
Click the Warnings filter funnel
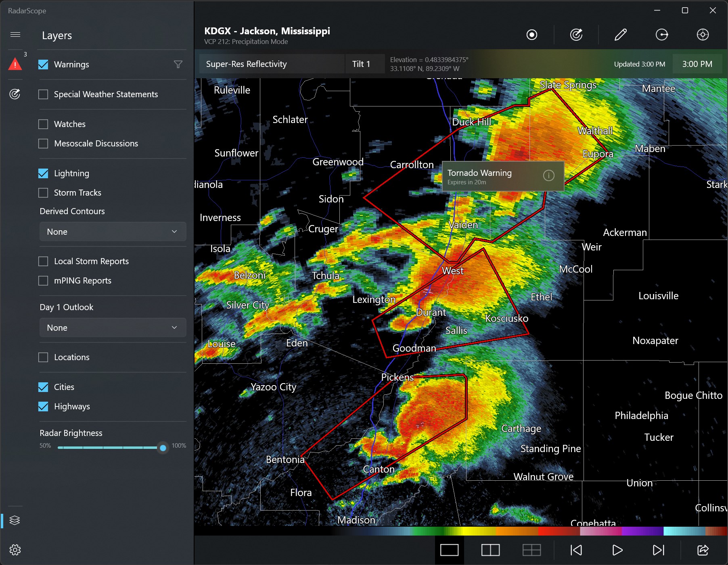[x=178, y=64]
